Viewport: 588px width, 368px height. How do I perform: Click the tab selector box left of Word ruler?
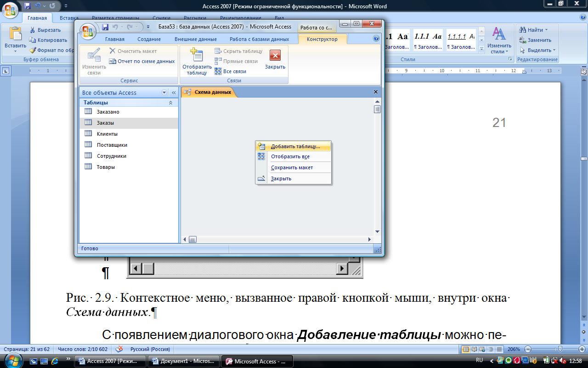[6, 71]
